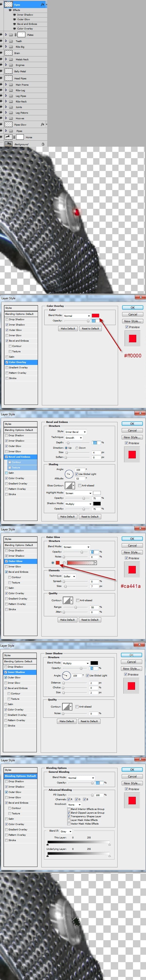The height and width of the screenshot is (980, 146).
Task: Enable the Stroke checkbox in the Color Overlay dialog
Action: pos(7,378)
